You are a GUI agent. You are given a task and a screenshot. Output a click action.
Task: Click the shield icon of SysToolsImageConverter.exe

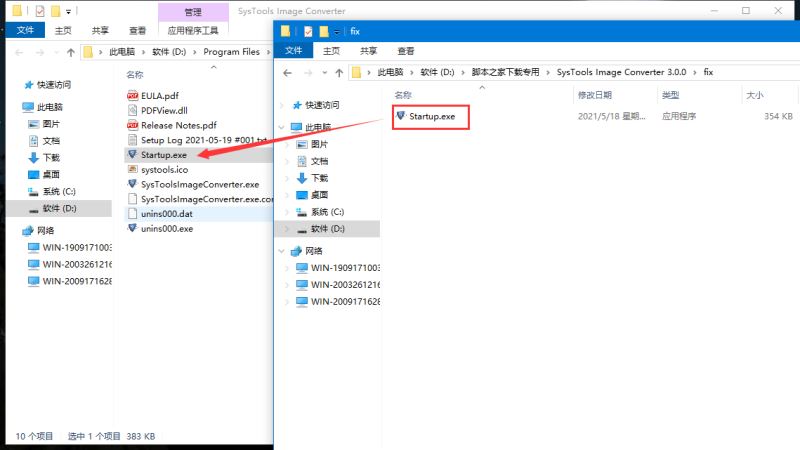pos(133,184)
